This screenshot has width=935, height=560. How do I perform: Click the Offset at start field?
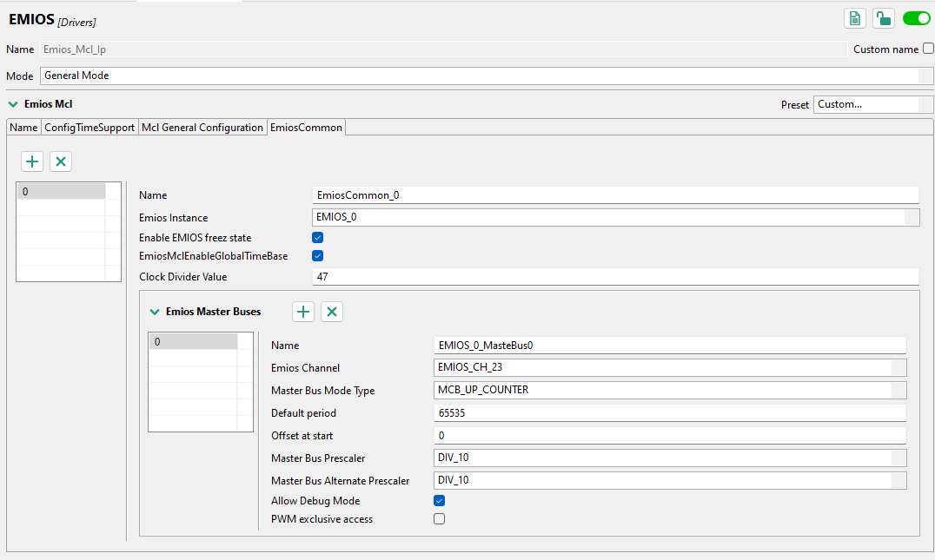(670, 436)
